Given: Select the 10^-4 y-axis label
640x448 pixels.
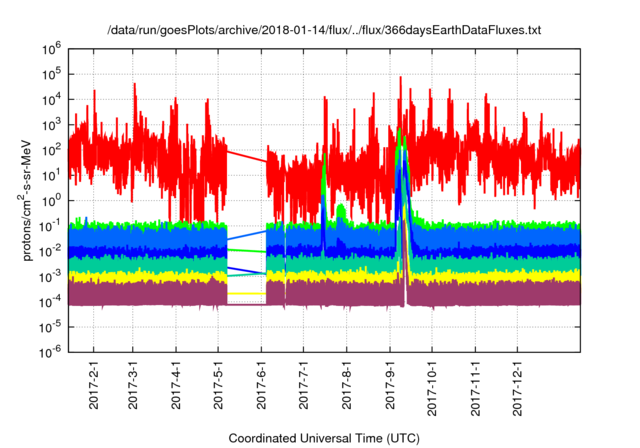Looking at the screenshot, I should pos(51,302).
